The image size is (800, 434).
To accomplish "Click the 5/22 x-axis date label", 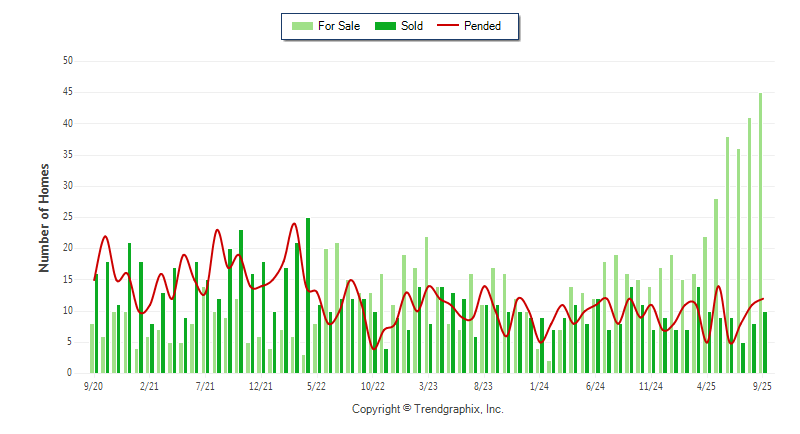I will pyautogui.click(x=316, y=385).
